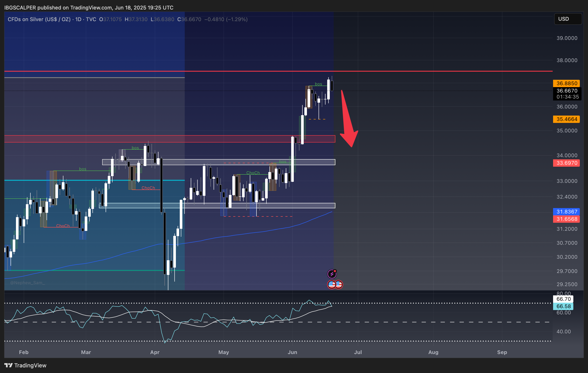Click the current price label 36.6670
The width and height of the screenshot is (588, 373).
pyautogui.click(x=567, y=91)
